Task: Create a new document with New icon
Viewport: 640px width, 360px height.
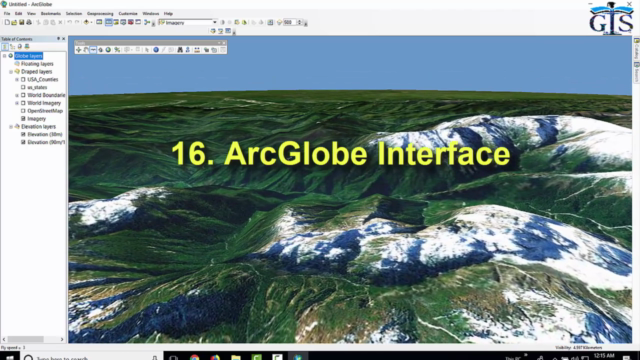Action: pos(7,22)
